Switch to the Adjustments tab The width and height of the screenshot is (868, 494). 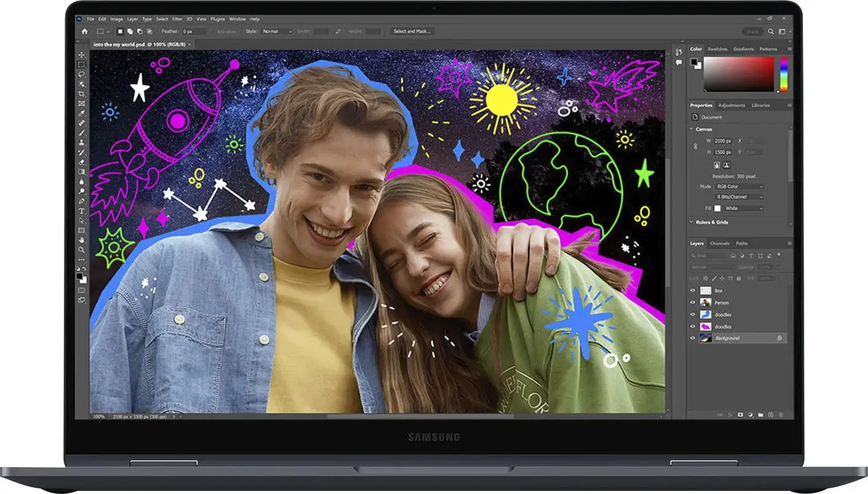point(732,105)
